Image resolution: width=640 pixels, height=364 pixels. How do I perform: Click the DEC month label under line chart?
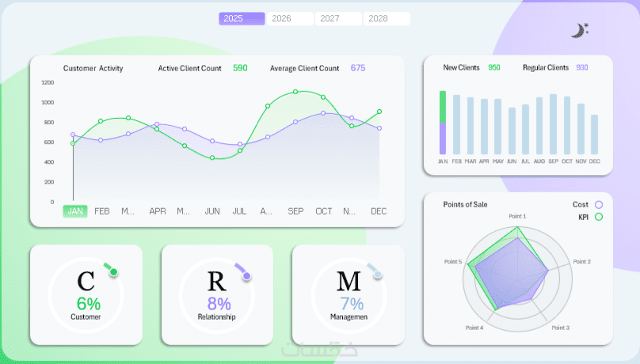point(379,211)
